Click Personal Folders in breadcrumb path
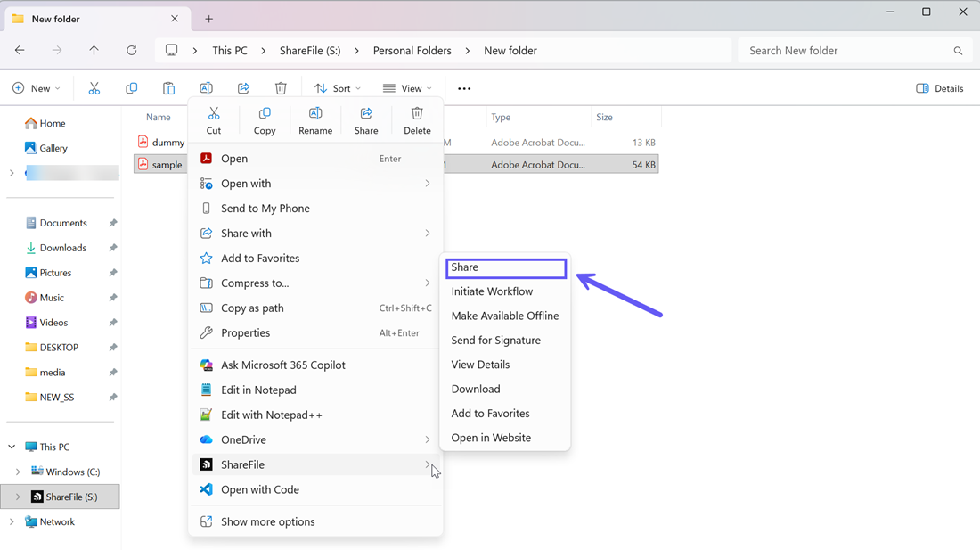 [412, 51]
